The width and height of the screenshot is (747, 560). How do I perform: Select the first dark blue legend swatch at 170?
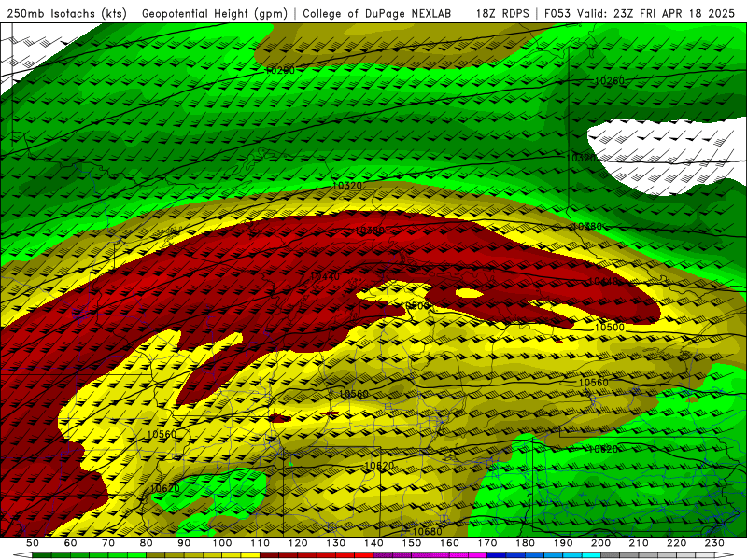point(497,555)
